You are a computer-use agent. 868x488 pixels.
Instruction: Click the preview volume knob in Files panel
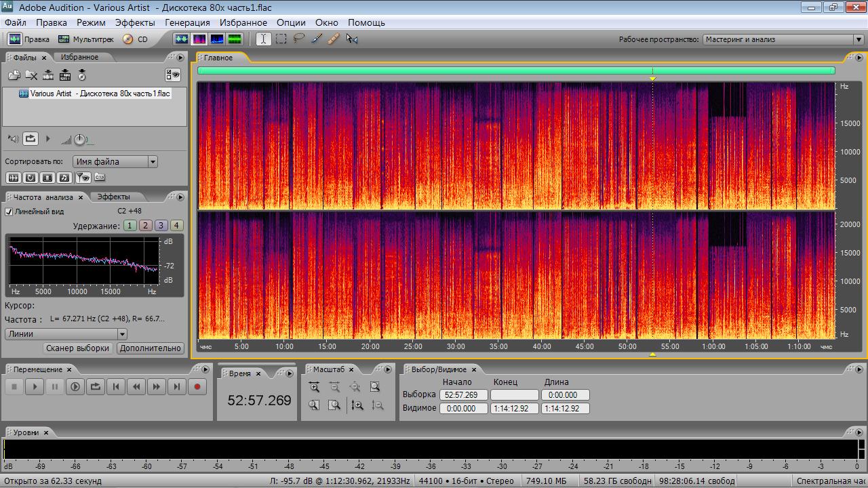pos(80,140)
